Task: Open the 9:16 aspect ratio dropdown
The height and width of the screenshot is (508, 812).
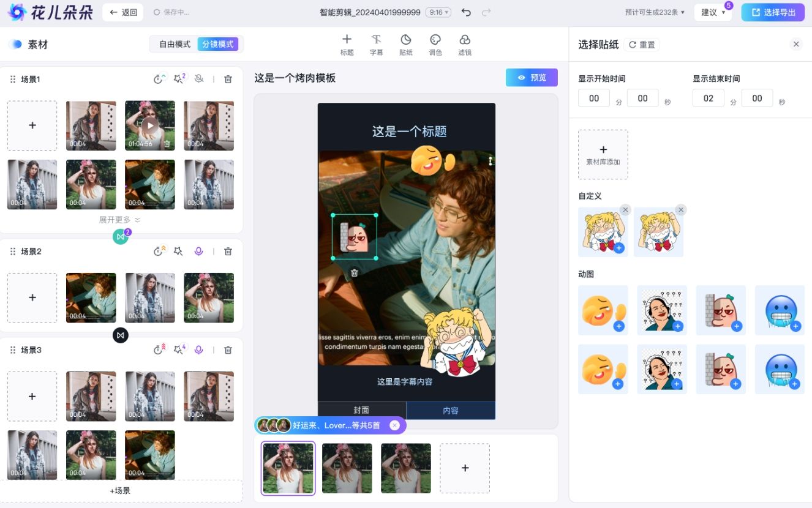Action: tap(438, 12)
